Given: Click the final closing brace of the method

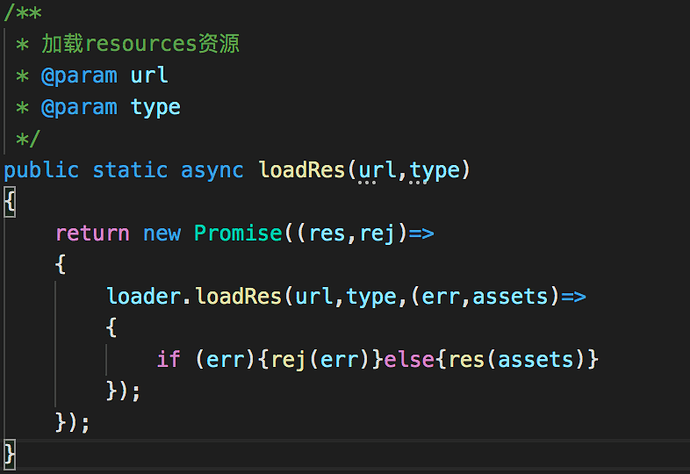Looking at the screenshot, I should pyautogui.click(x=10, y=452).
